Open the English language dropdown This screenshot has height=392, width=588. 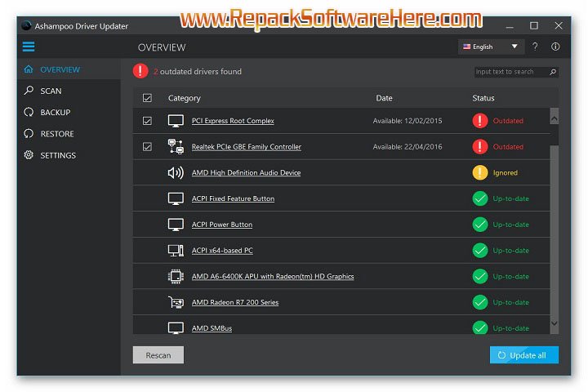[x=491, y=47]
